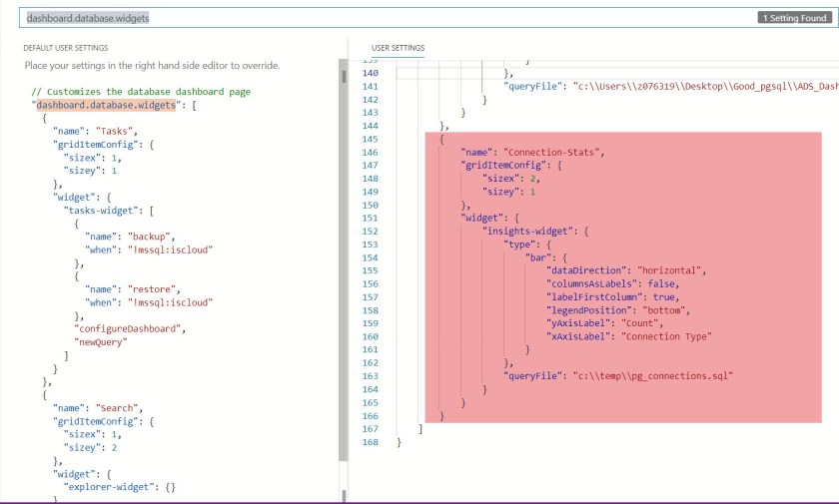Switch to the USER SETTINGS tab

[x=398, y=48]
